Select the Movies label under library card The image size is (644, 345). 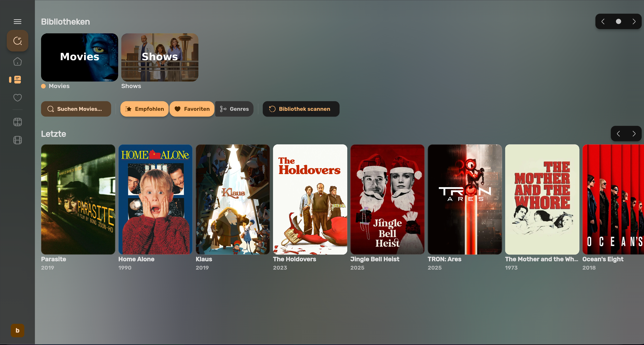coord(59,86)
